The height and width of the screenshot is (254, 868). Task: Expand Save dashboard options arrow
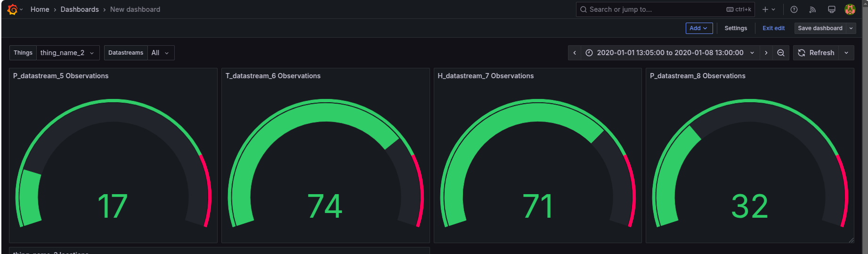tap(851, 28)
